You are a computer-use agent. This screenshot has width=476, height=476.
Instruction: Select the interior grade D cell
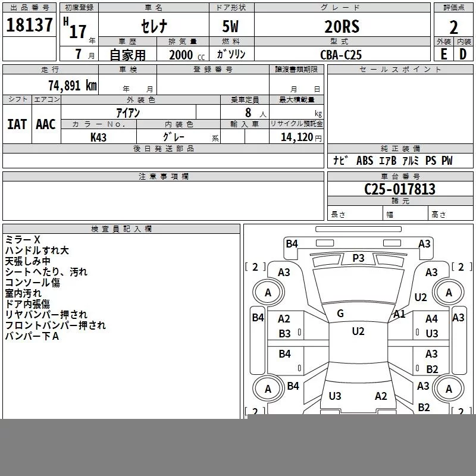464,54
